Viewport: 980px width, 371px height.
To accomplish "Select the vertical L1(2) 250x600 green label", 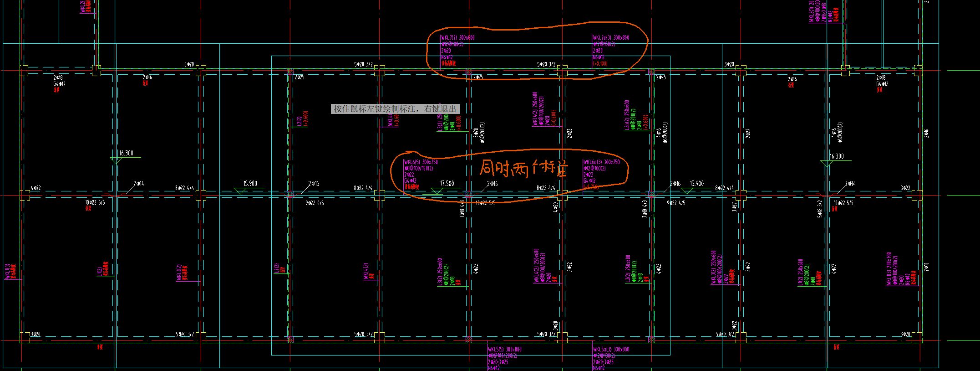I will tap(800, 273).
